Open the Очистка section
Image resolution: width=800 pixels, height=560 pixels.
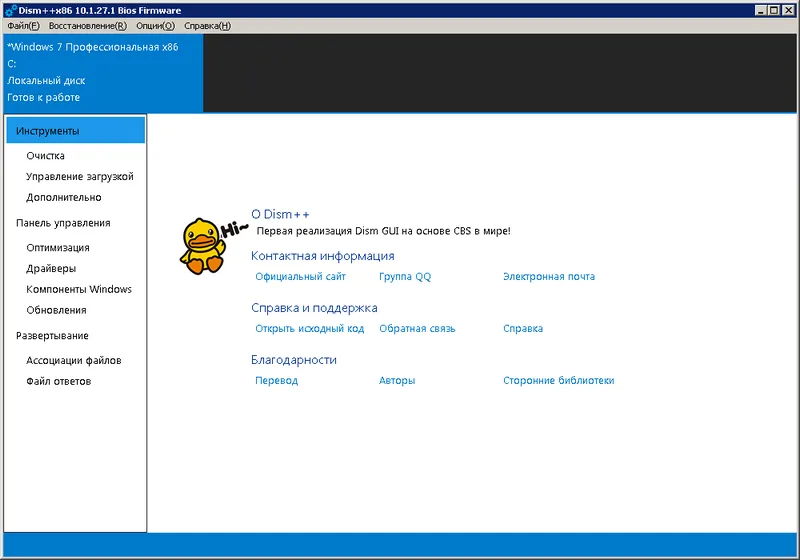click(x=45, y=156)
